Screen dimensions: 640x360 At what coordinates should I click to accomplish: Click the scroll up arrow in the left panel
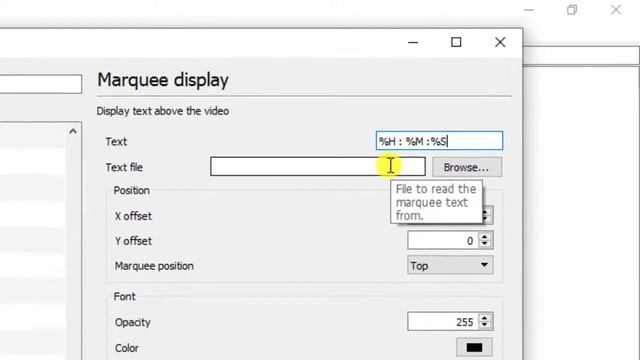coord(73,131)
